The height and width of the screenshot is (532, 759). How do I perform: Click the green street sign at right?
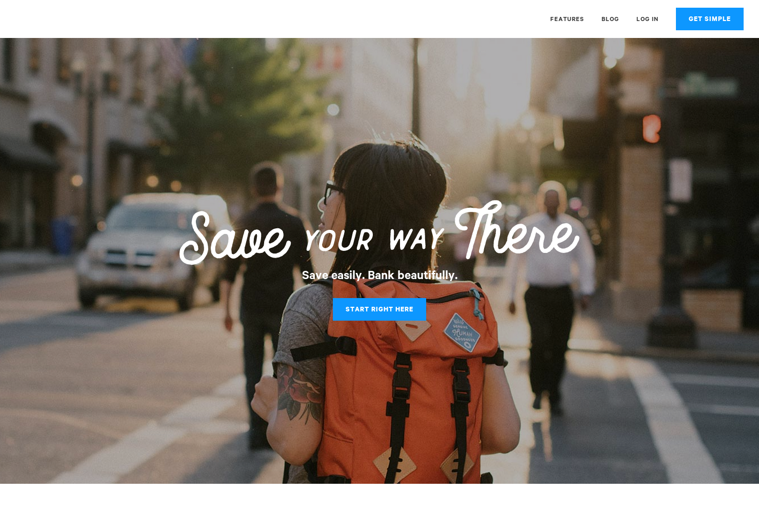pyautogui.click(x=709, y=85)
